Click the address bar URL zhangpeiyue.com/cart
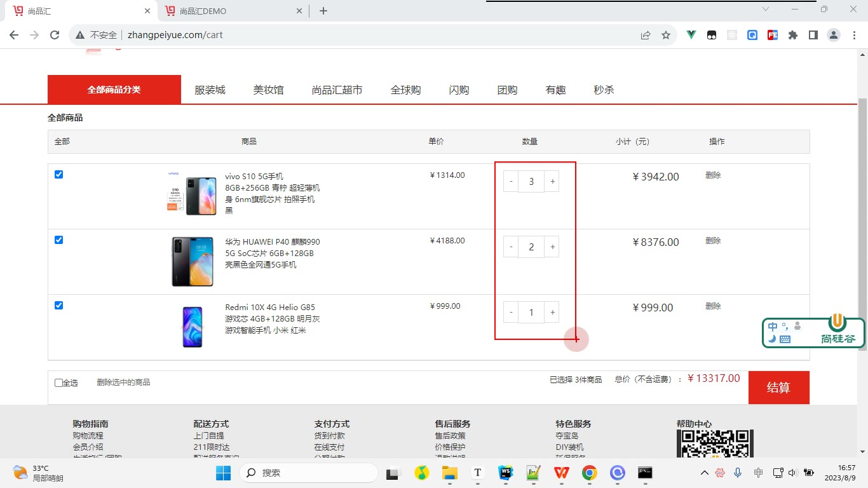This screenshot has width=868, height=488. 175,35
